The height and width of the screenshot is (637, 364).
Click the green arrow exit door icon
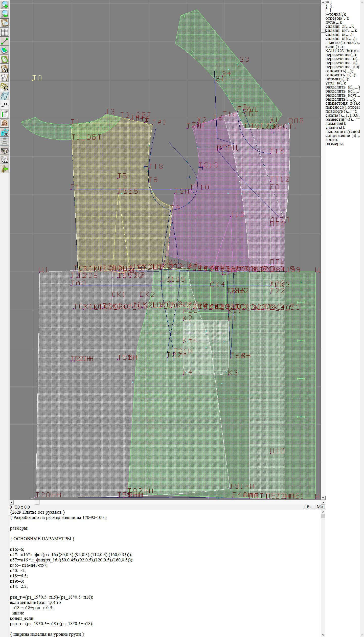[5, 169]
